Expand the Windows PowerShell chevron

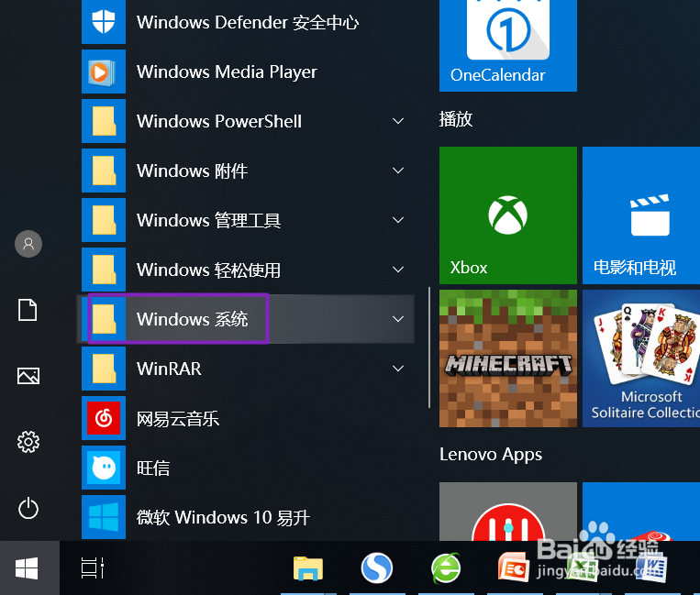[398, 121]
